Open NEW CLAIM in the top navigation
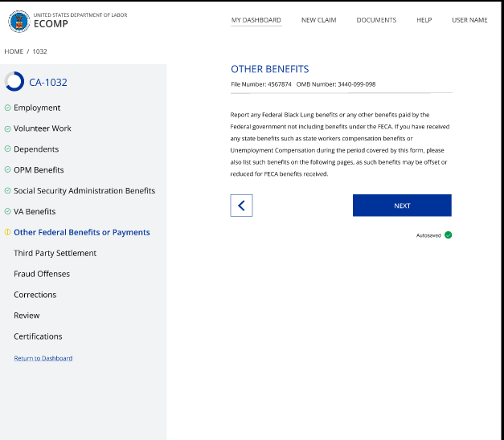The image size is (504, 440). 318,20
